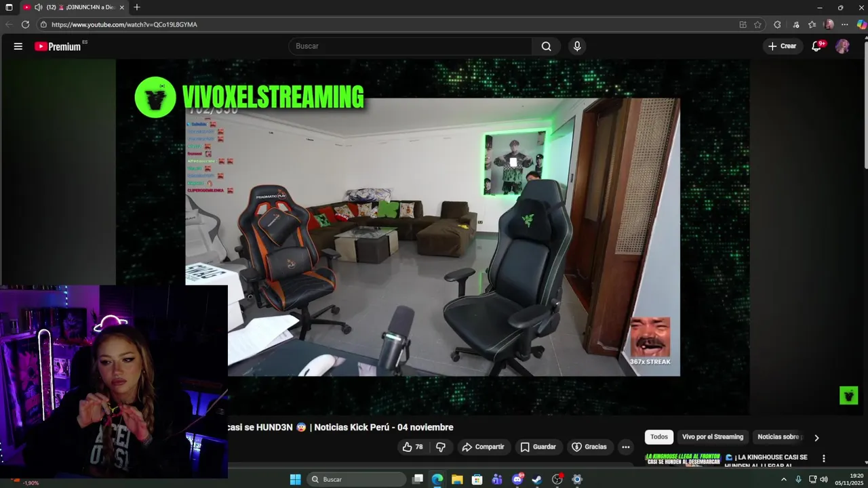This screenshot has height=488, width=868.
Task: Click the video player to pause playback
Action: (433, 237)
